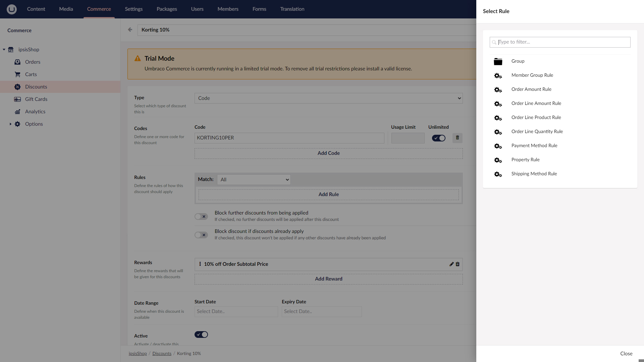Open the Analytics section via its chart icon
The image size is (644, 362).
click(17, 112)
